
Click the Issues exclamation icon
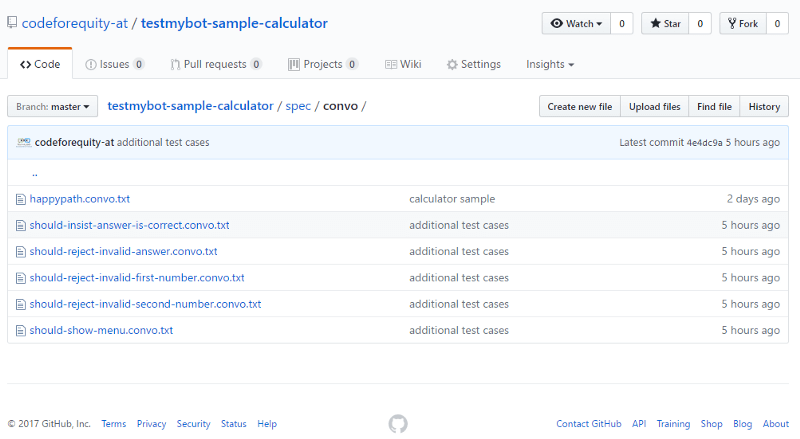91,64
